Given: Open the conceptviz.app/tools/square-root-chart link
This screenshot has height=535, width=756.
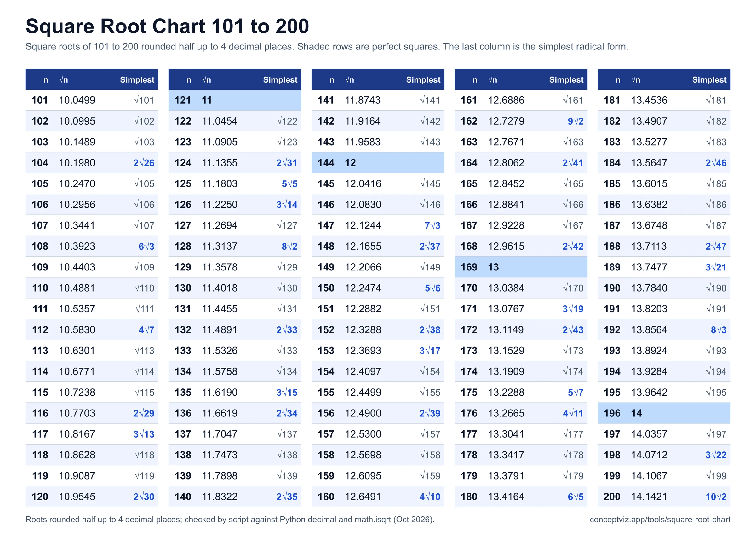Looking at the screenshot, I should click(660, 520).
